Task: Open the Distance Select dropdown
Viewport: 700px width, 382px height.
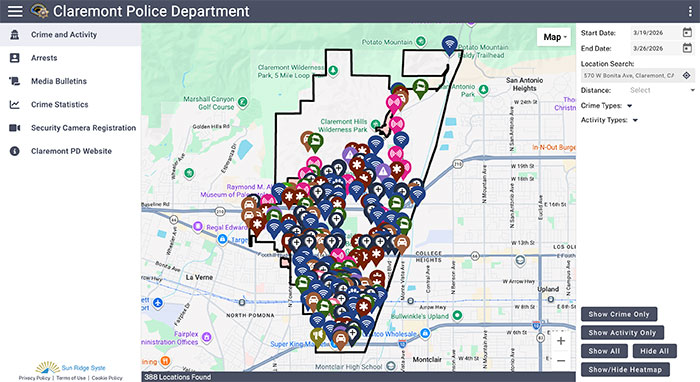Action: coord(662,90)
